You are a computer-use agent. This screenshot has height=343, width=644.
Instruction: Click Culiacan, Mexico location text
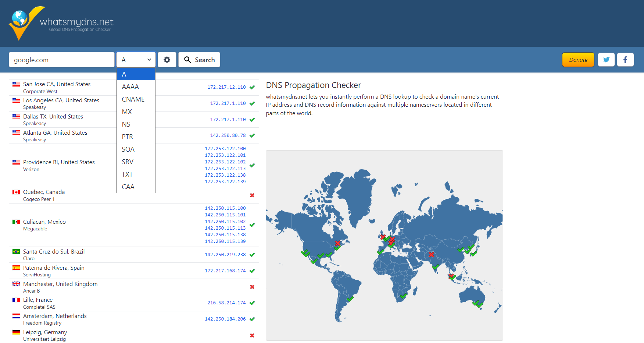44,222
